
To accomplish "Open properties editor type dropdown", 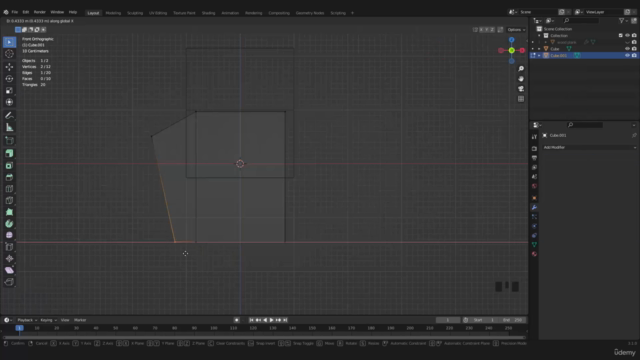I will [x=537, y=125].
